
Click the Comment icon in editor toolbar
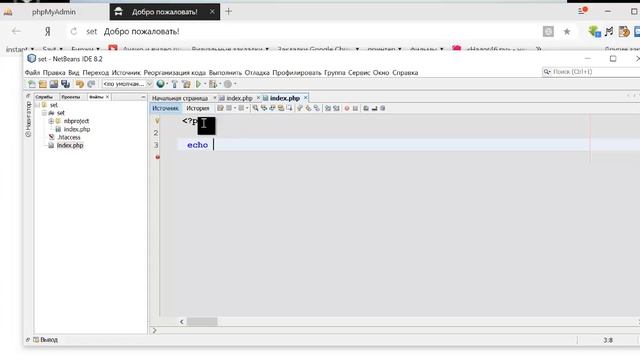pos(366,108)
